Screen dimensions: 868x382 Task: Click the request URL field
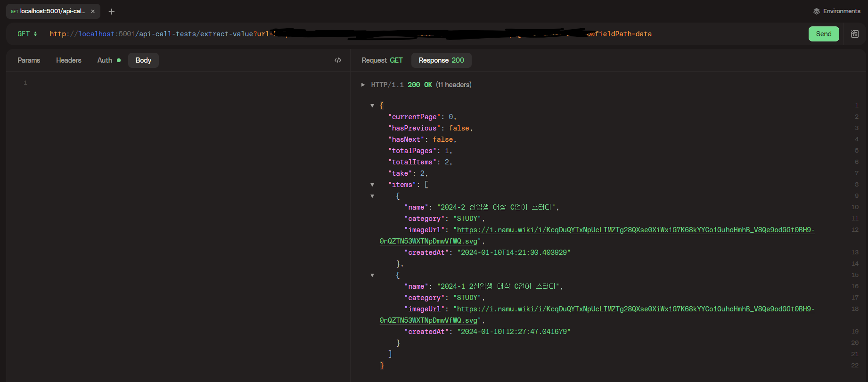[351, 34]
